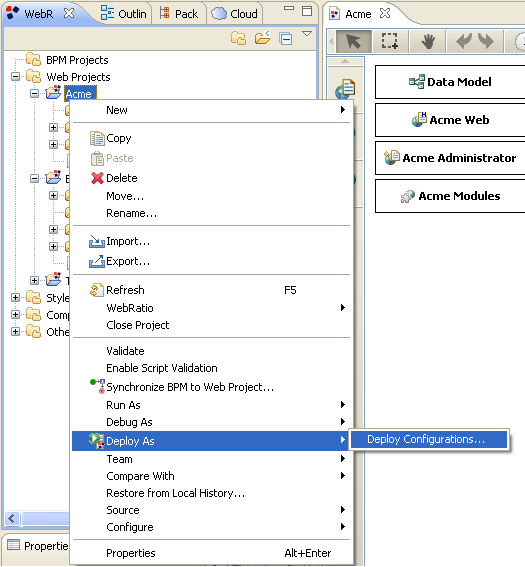
Task: Open the Run As submenu
Action: pos(212,405)
